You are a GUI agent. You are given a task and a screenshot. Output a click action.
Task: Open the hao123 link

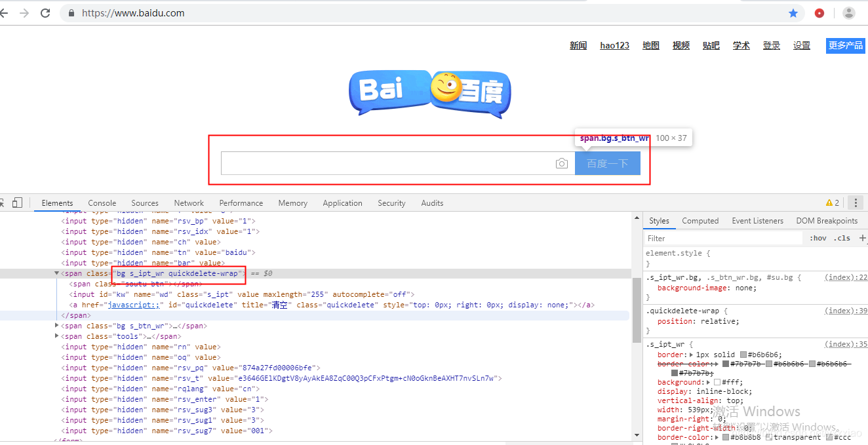coord(614,45)
